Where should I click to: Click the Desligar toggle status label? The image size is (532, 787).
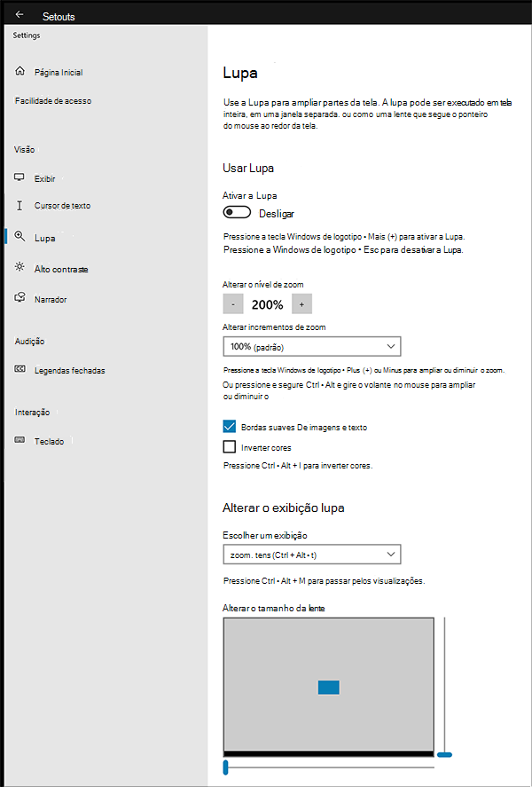[x=277, y=214]
